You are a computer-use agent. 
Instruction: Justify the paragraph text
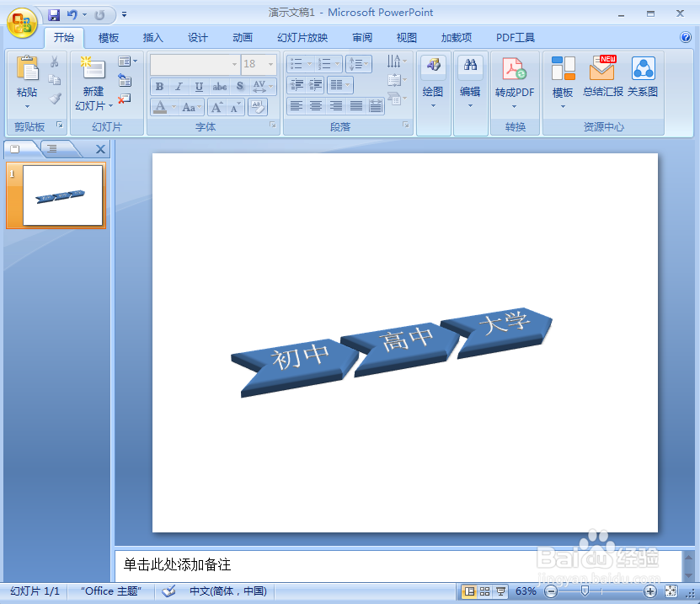tap(355, 106)
